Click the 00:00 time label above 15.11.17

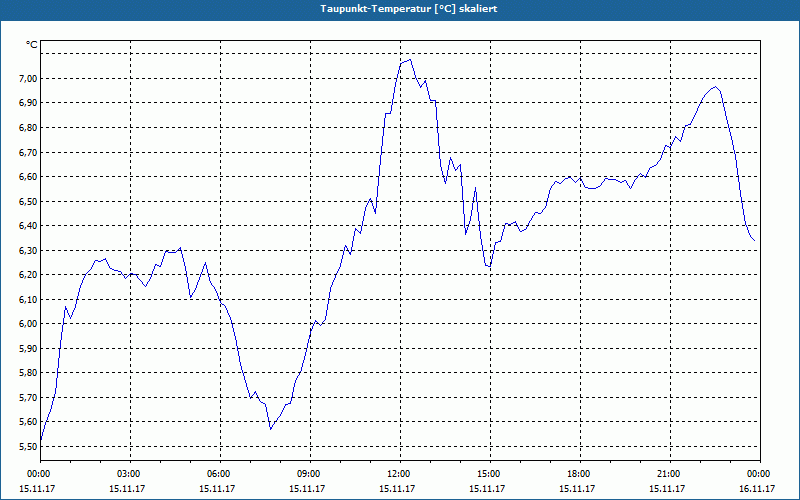[x=37, y=474]
